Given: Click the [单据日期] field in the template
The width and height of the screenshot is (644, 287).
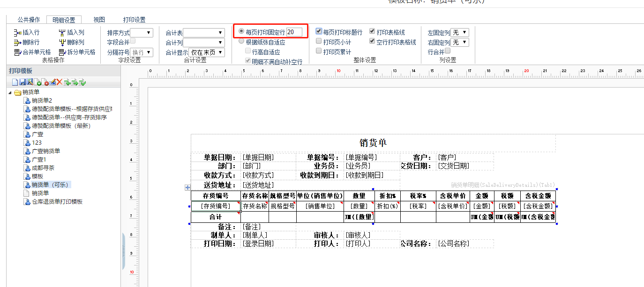Looking at the screenshot, I should point(258,157).
